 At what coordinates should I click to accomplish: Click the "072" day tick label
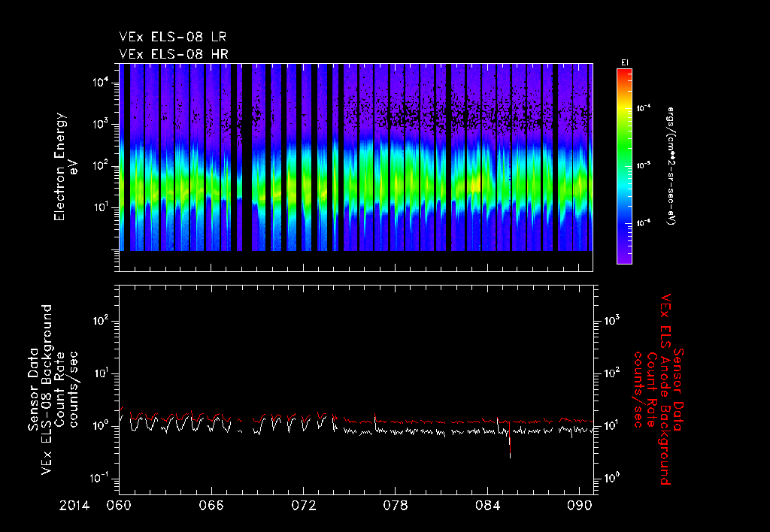[x=304, y=506]
